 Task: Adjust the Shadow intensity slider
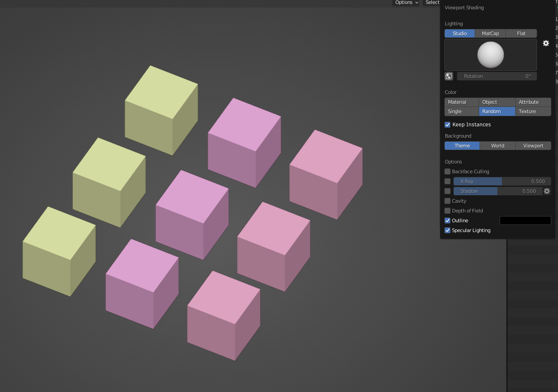tap(498, 191)
